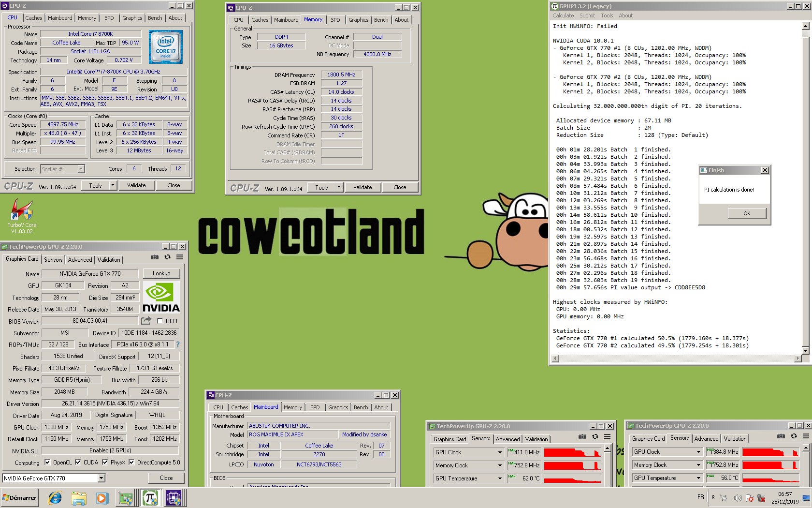Open the Calculate menu in GPUPI
The height and width of the screenshot is (508, 812).
click(564, 15)
